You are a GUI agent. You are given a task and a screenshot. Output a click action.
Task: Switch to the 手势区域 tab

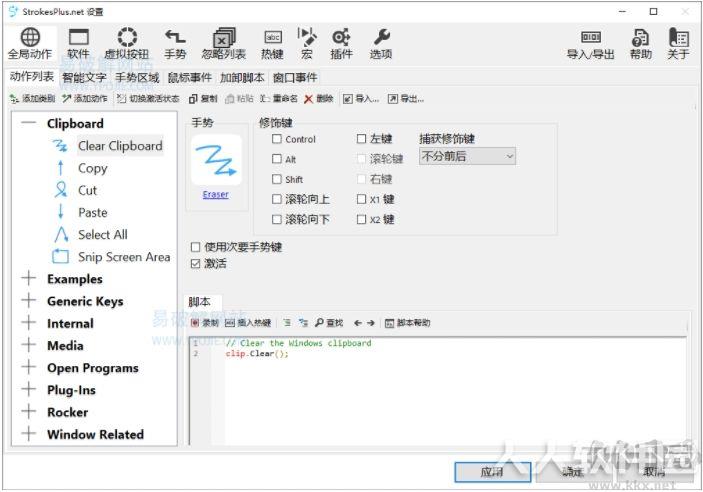137,78
